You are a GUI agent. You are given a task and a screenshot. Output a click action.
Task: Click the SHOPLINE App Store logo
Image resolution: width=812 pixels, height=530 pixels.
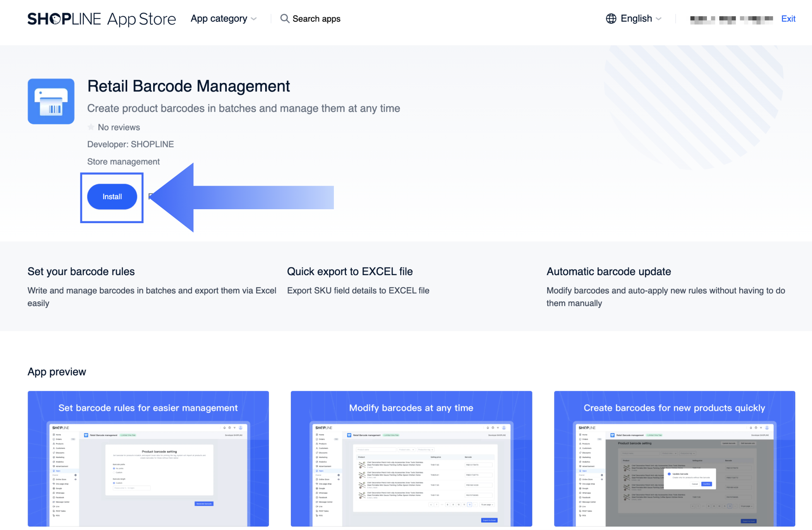(x=102, y=19)
